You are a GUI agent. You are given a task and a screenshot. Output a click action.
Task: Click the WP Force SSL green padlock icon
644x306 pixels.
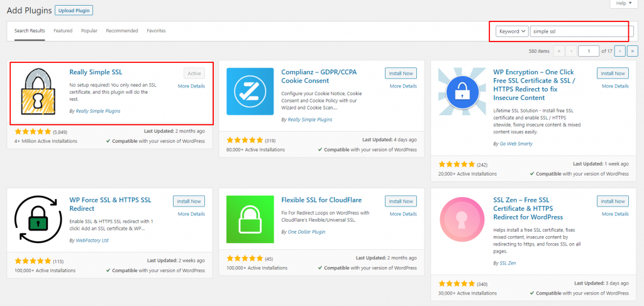click(38, 219)
